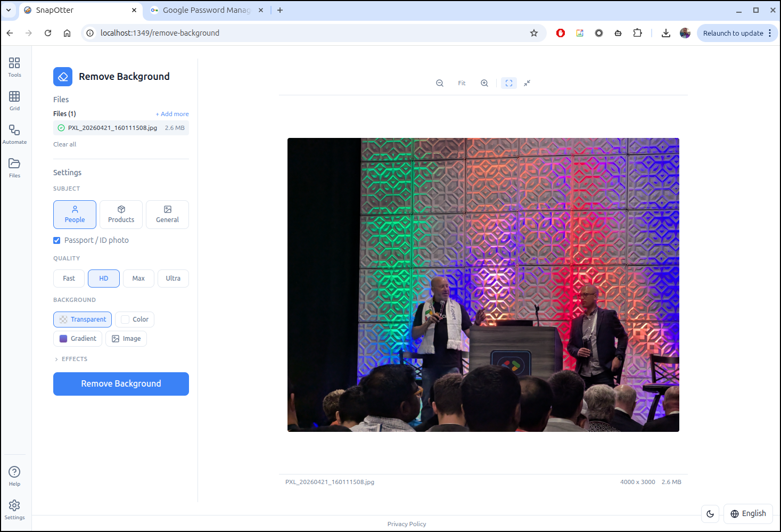Select the People subject option
Screen dimensions: 781x532
[75, 215]
